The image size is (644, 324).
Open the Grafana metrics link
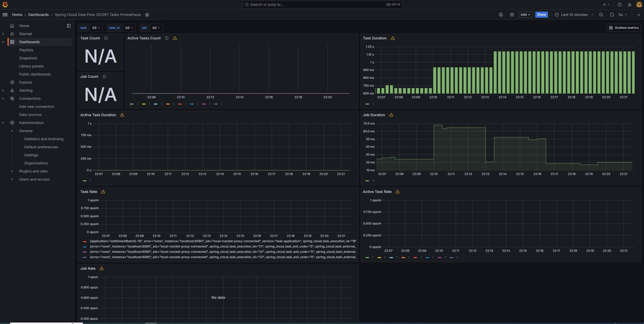[624, 28]
